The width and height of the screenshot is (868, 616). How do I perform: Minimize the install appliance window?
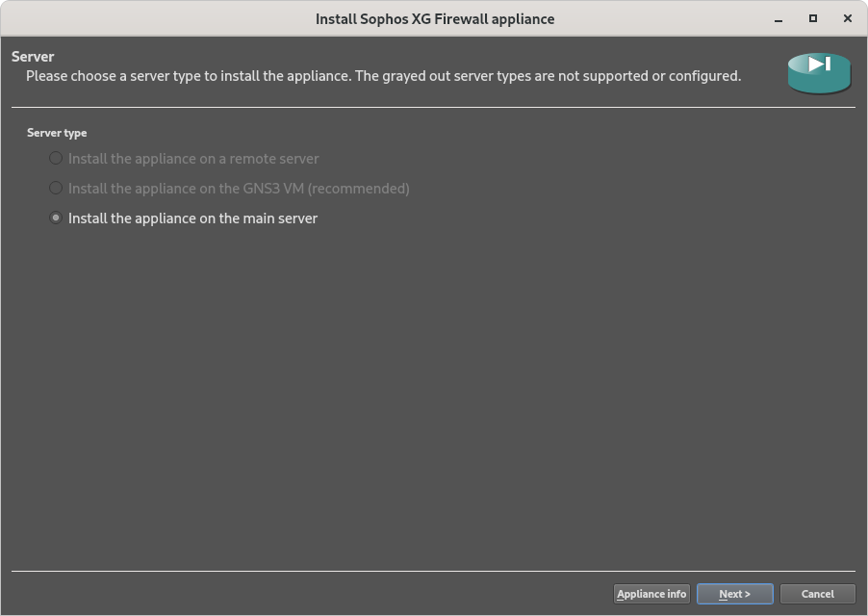point(779,19)
